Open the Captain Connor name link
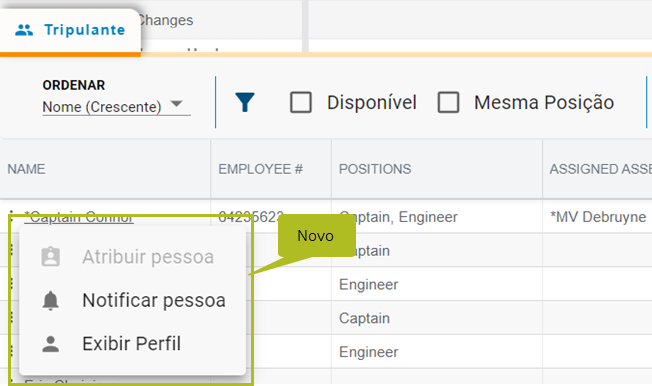This screenshot has width=652, height=386. [x=79, y=217]
